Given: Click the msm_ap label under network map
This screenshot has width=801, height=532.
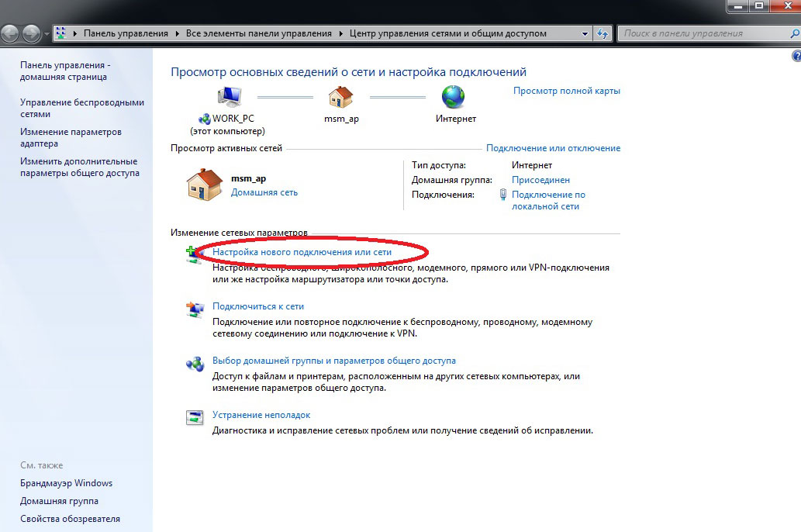Looking at the screenshot, I should (x=341, y=119).
